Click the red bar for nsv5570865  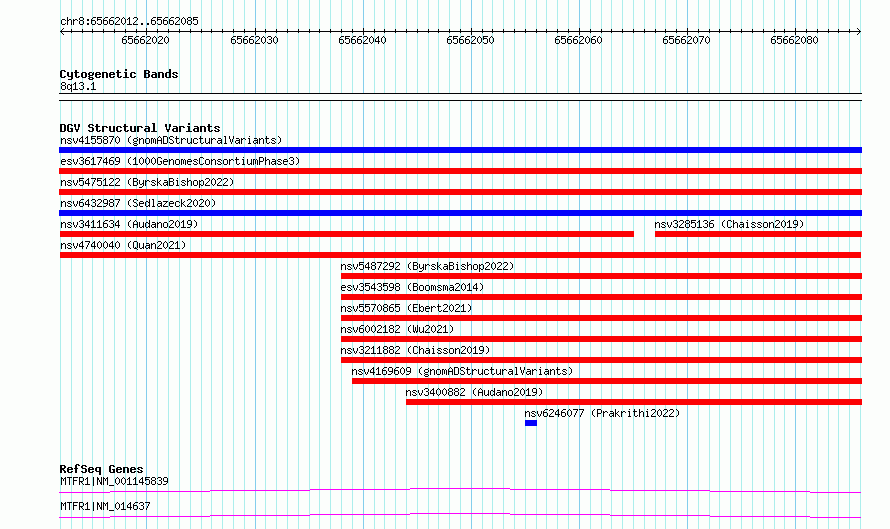[x=601, y=318]
